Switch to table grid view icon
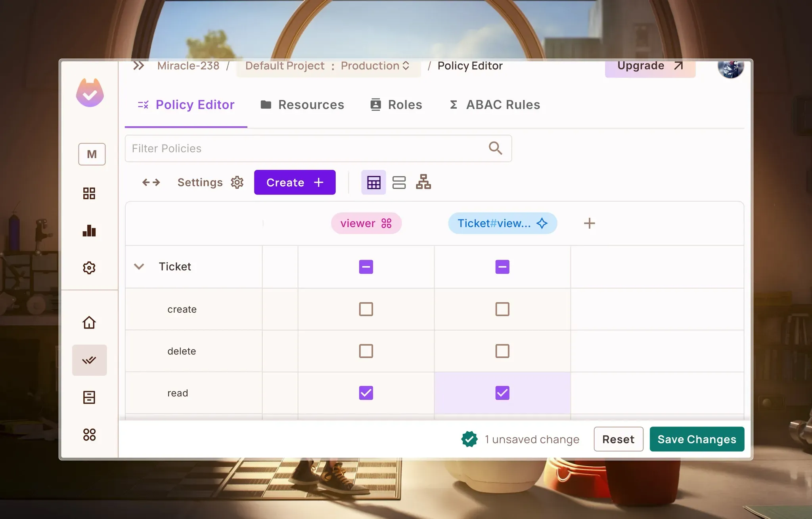This screenshot has height=519, width=812. (373, 183)
